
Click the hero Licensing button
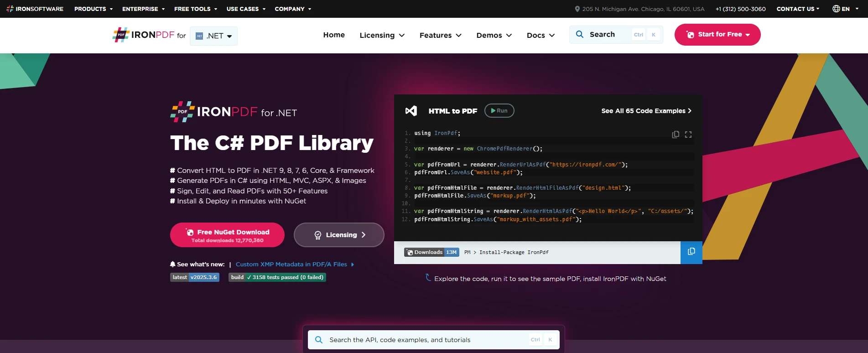point(339,235)
